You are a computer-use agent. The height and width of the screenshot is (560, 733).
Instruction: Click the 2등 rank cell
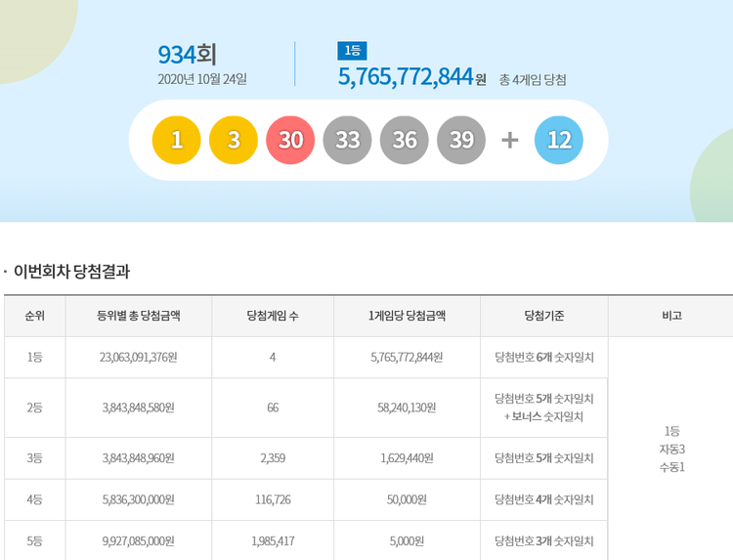pos(34,408)
